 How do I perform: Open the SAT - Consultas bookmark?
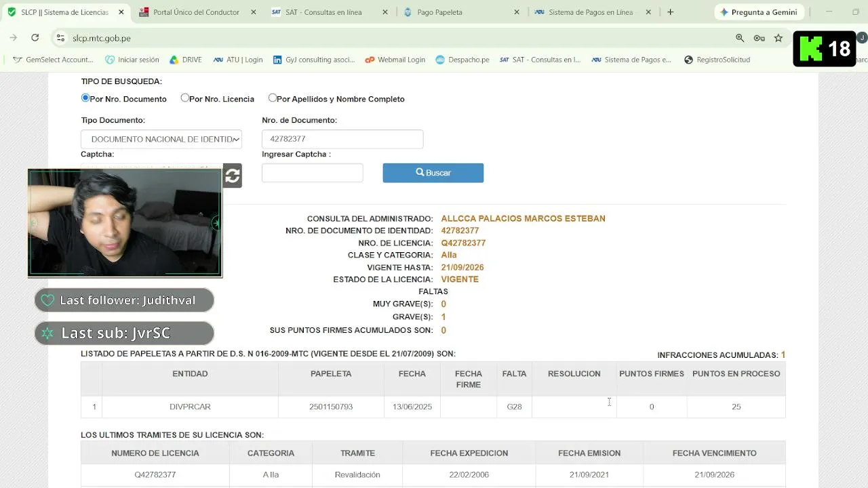coord(540,60)
